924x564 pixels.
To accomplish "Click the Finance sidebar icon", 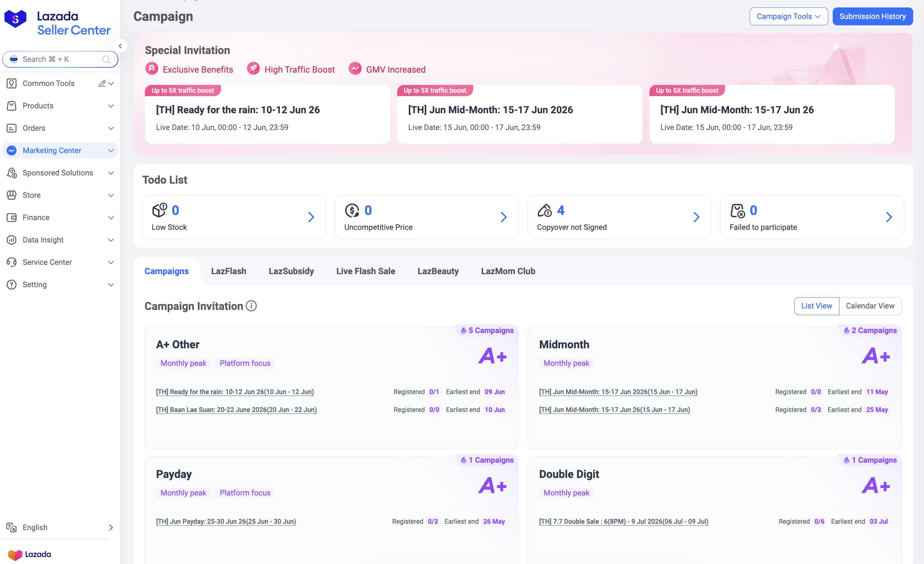I will tap(12, 218).
